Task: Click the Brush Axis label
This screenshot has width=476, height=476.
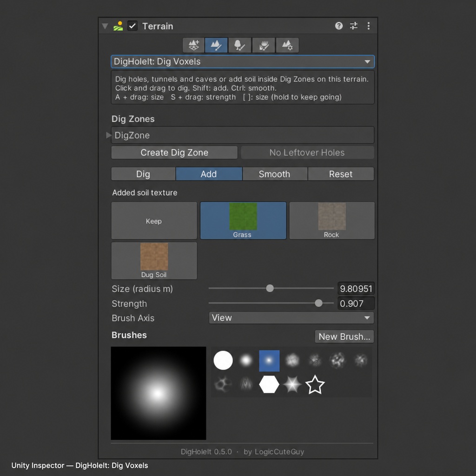Action: point(133,318)
